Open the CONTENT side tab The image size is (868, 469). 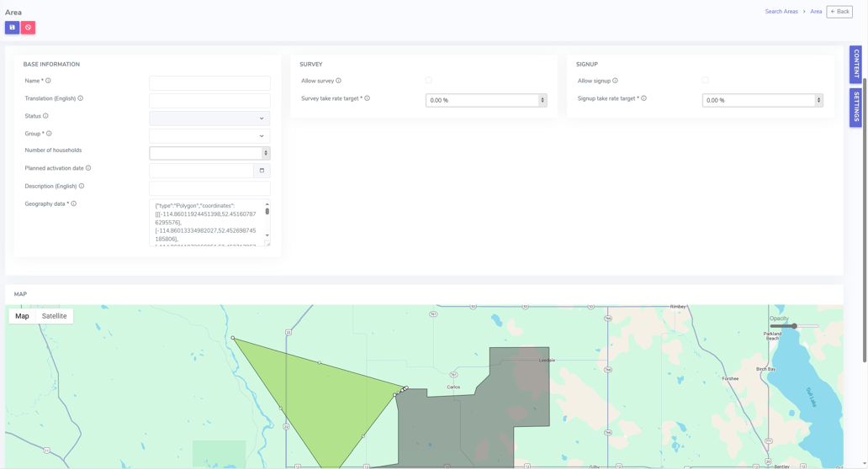(855, 64)
